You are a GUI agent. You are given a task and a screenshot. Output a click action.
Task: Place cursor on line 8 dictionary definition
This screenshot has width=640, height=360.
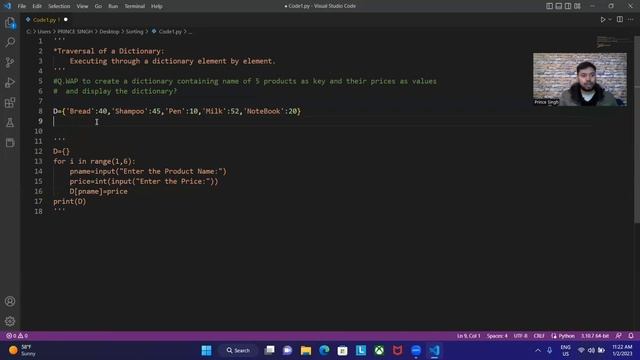(x=177, y=111)
